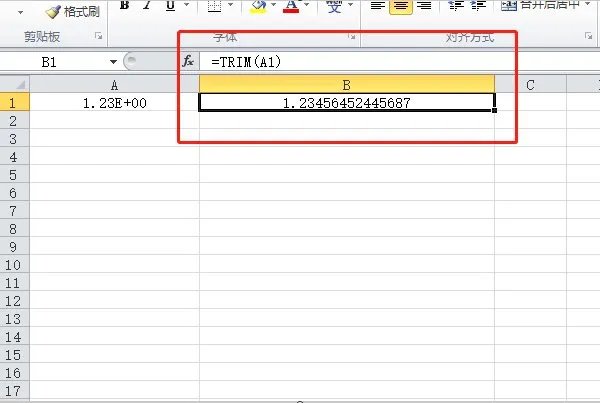Image resolution: width=600 pixels, height=403 pixels.
Task: Open the Clipboard group dialog launcher
Action: [98, 37]
